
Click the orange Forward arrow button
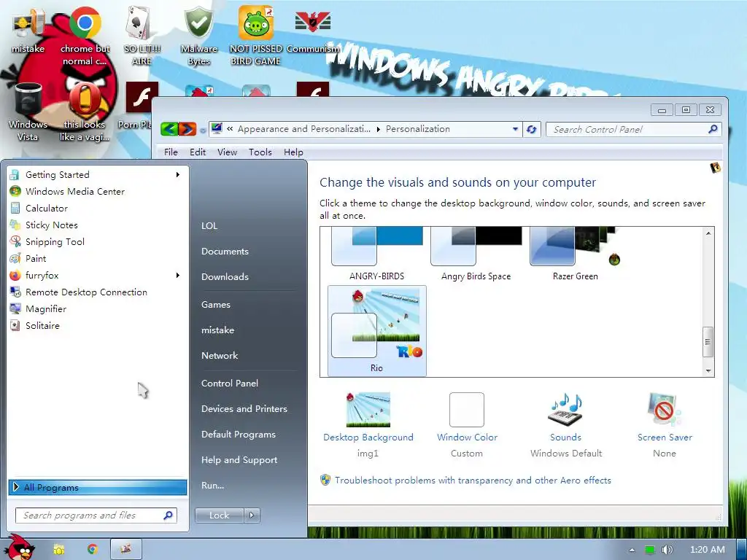(x=187, y=129)
